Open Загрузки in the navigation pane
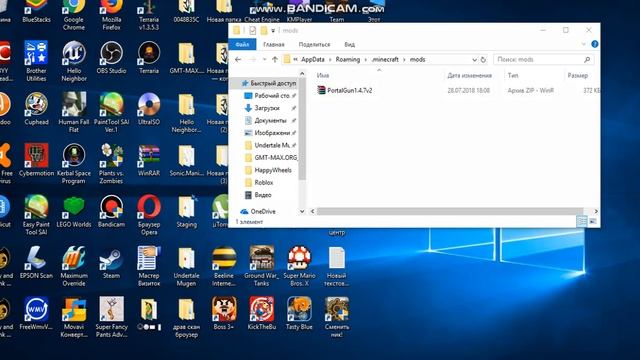Image resolution: width=640 pixels, height=360 pixels. (267, 108)
